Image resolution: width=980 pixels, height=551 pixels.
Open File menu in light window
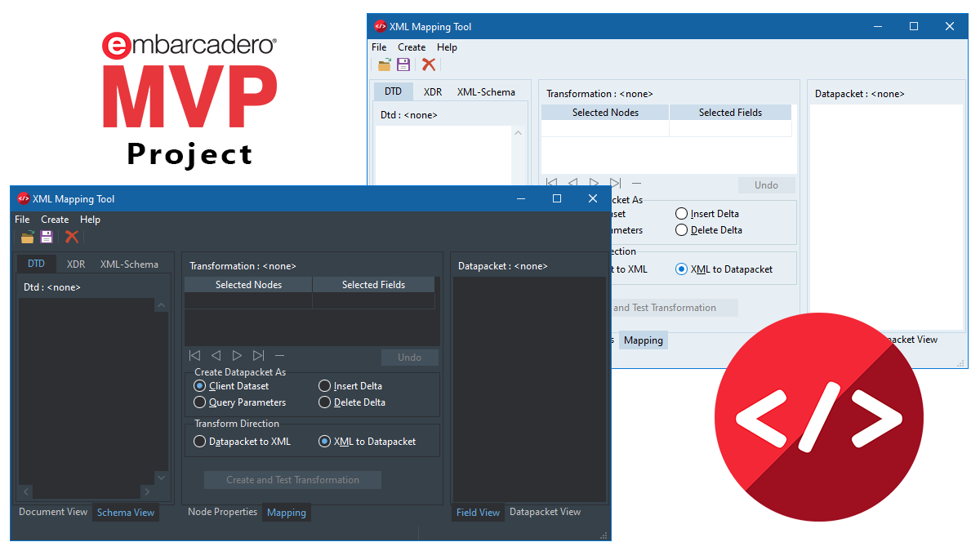[379, 47]
